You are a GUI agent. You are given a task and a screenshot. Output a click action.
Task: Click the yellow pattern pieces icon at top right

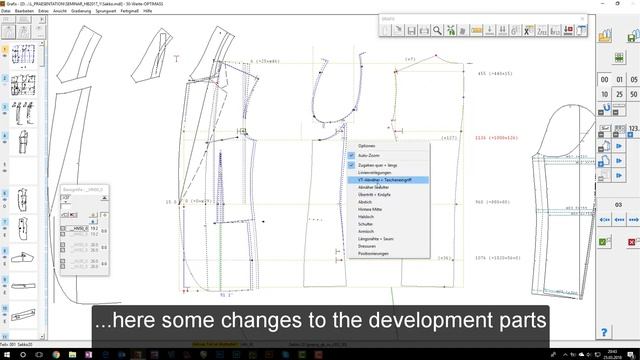click(x=605, y=36)
